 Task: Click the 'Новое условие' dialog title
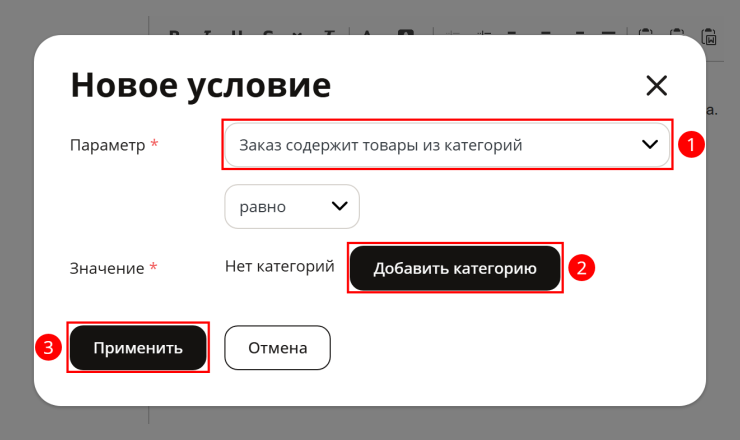pyautogui.click(x=201, y=85)
